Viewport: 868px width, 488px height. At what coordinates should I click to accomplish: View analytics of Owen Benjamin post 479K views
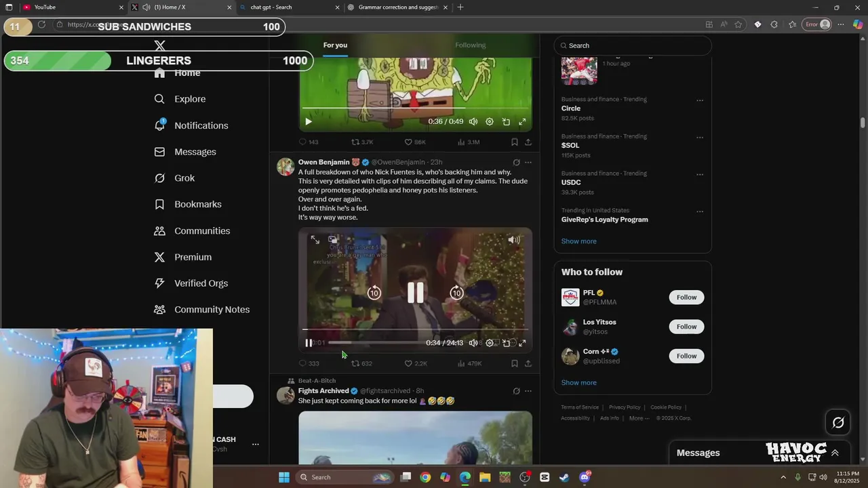pyautogui.click(x=470, y=363)
